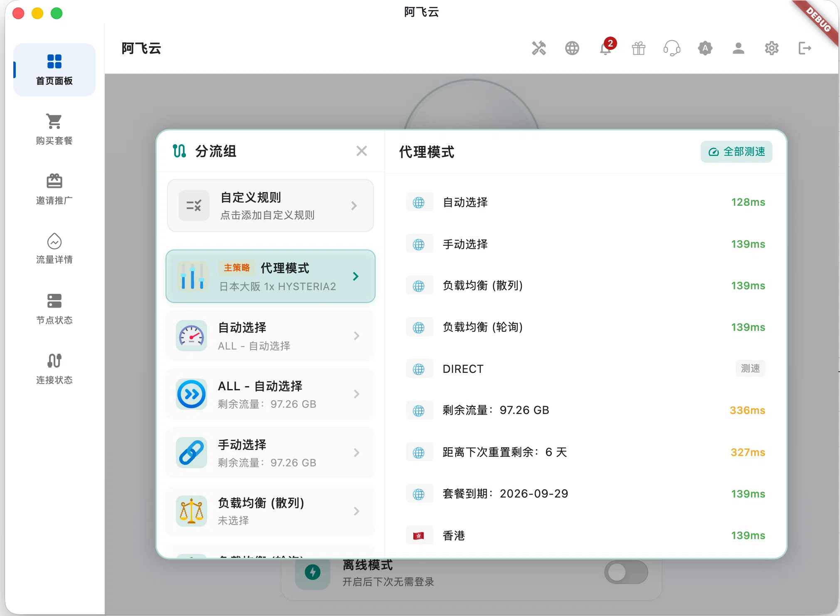The width and height of the screenshot is (840, 616).
Task: Close the 分流组 panel
Action: (362, 151)
